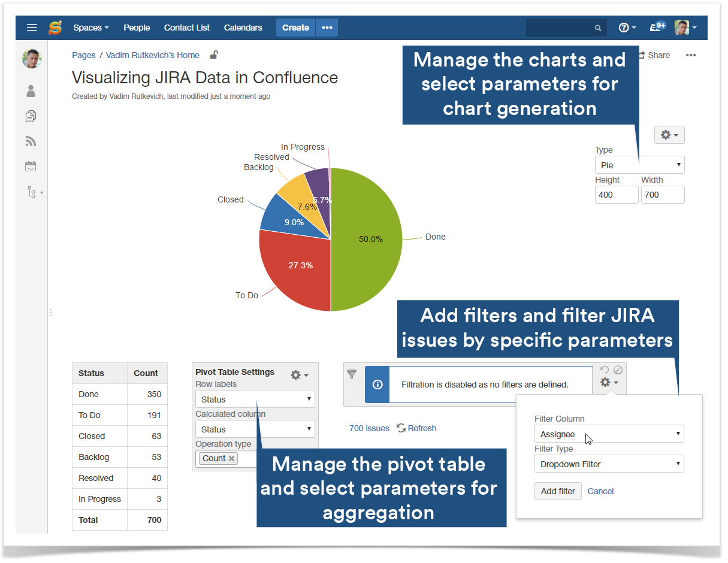Open the pages icon in the sidebar
The image size is (728, 563).
[x=31, y=116]
